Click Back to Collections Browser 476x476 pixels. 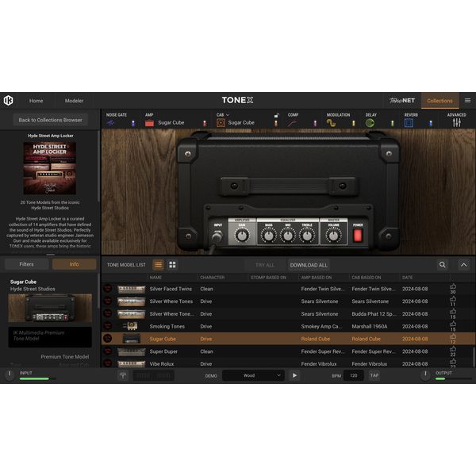click(x=51, y=120)
